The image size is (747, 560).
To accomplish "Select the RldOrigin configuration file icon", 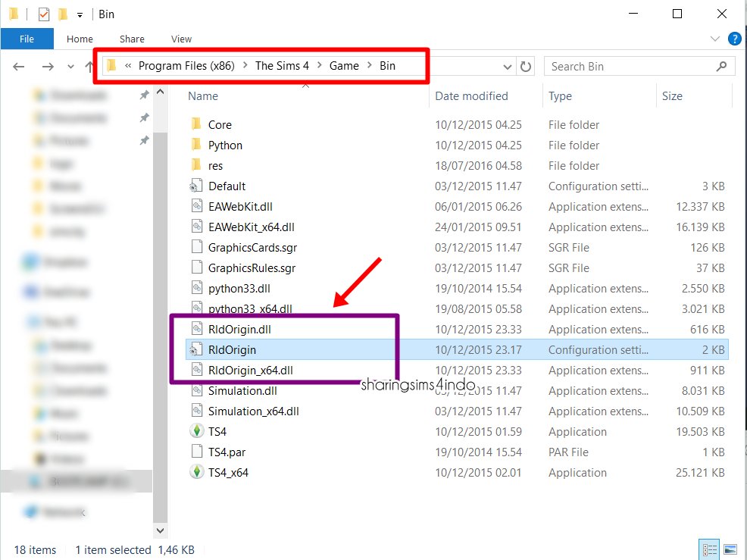I will [x=196, y=350].
